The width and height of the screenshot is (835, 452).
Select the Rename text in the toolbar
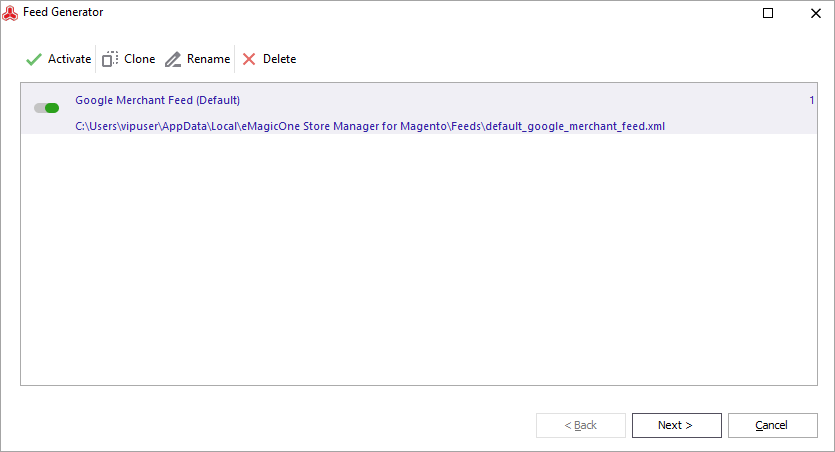point(208,59)
